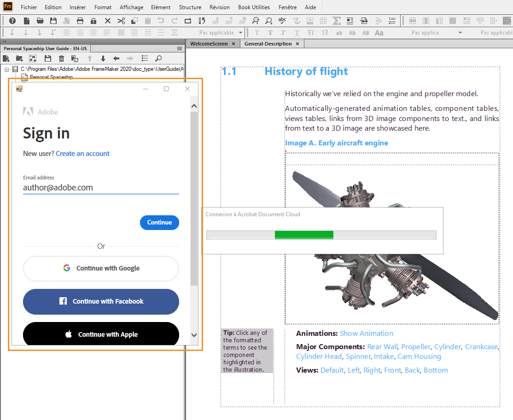This screenshot has width=513, height=420.
Task: Click the Create an account link
Action: click(82, 154)
